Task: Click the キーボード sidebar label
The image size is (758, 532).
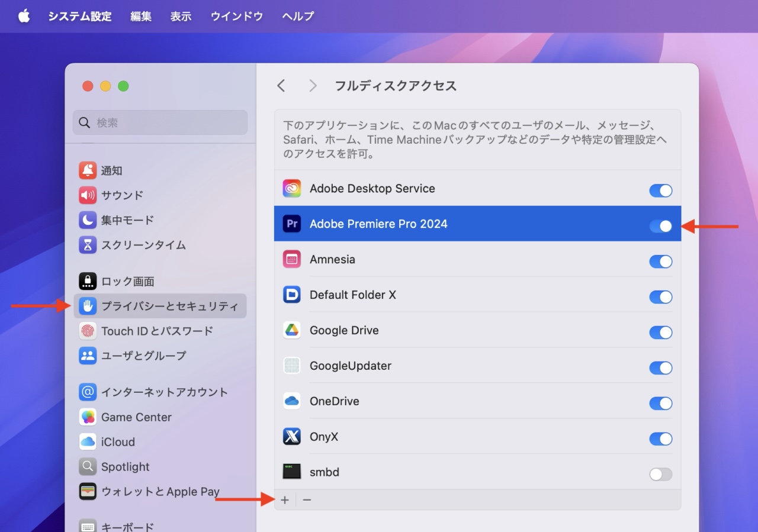Action: 127,527
